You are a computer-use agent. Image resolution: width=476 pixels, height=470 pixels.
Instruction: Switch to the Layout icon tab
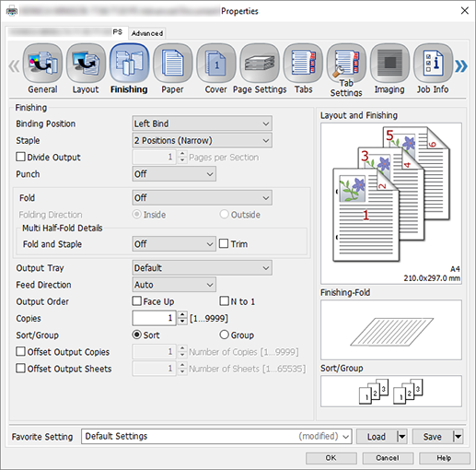click(x=86, y=64)
